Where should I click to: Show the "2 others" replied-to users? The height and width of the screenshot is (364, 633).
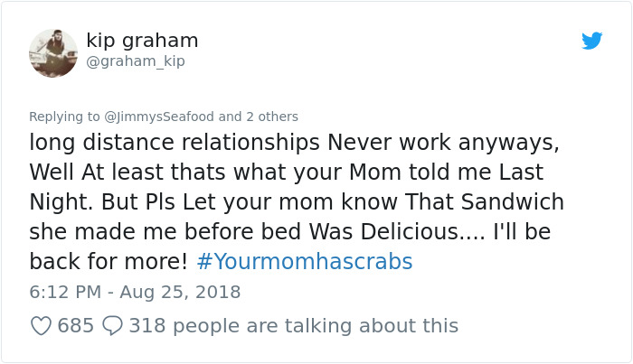270,117
